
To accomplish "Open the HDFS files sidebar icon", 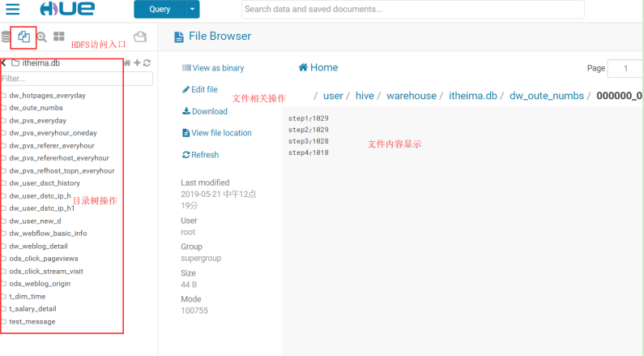I will [23, 36].
